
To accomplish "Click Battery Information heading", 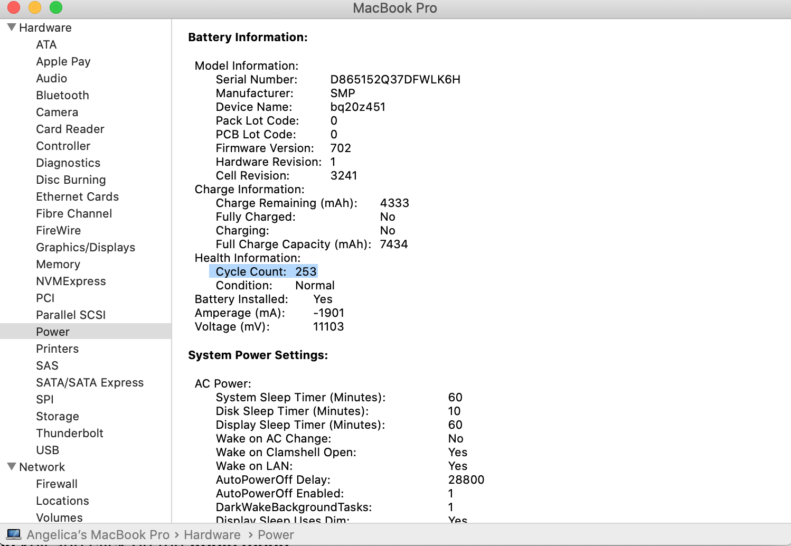I will (x=248, y=37).
